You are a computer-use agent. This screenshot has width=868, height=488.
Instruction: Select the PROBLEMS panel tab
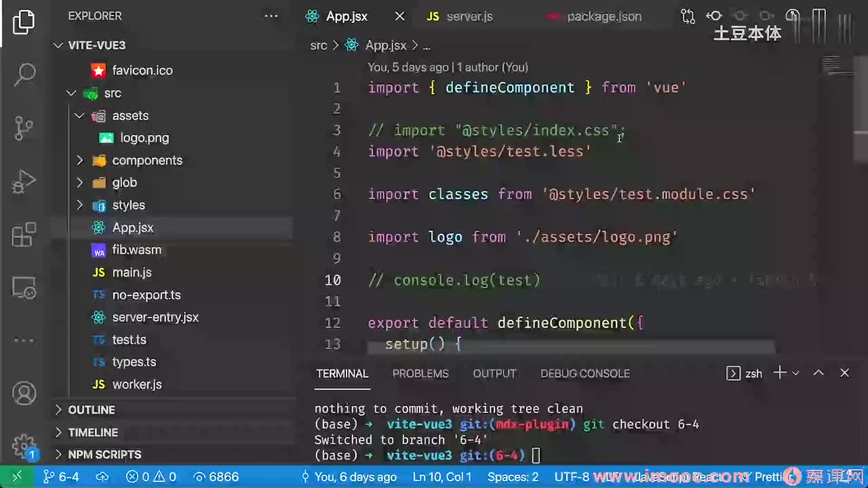[420, 373]
